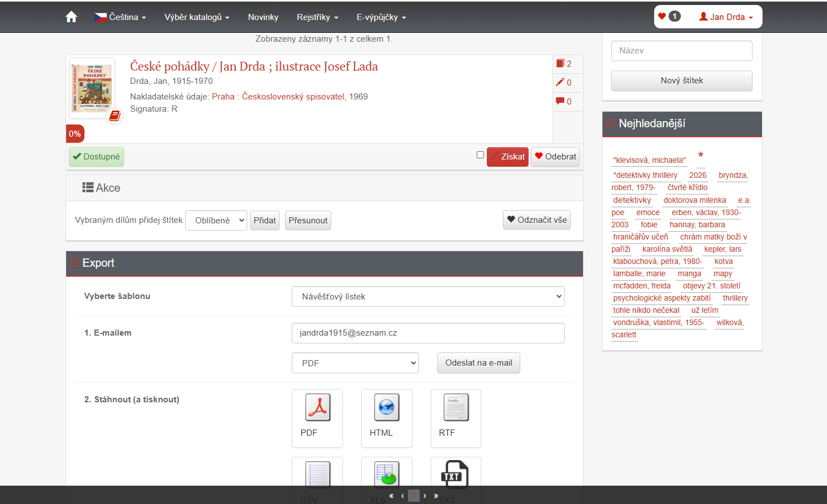Viewport: 827px width, 504px height.
Task: Open the Čeština language dropdown
Action: tap(120, 17)
